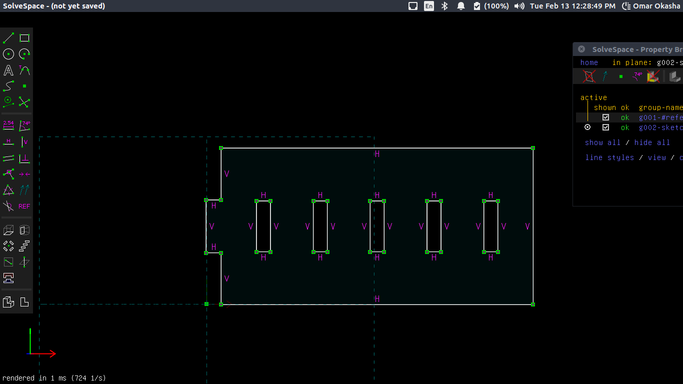The width and height of the screenshot is (683, 384).
Task: Open the view link in Property Browser
Action: click(656, 158)
